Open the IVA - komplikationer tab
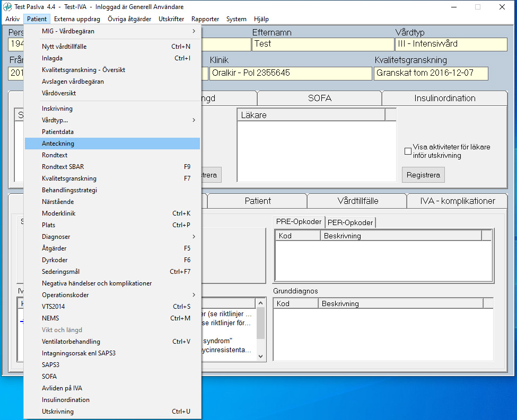Viewport: 517px width, 420px height. click(457, 201)
